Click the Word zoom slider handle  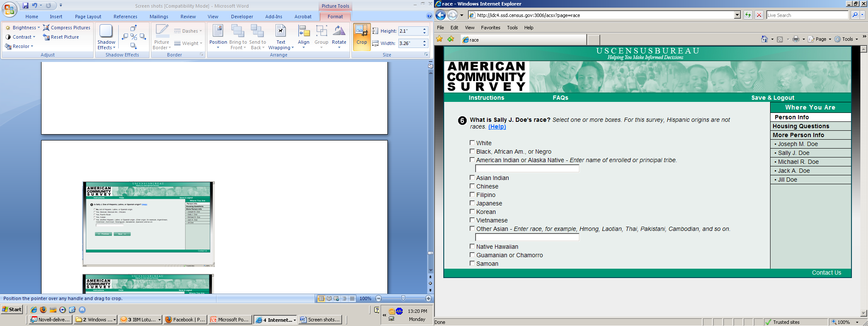[x=403, y=298]
